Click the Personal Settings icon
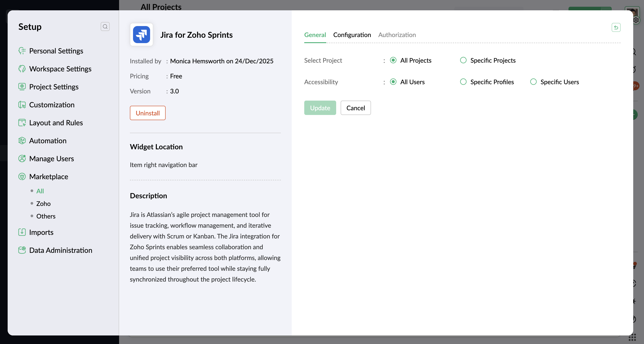 point(22,51)
